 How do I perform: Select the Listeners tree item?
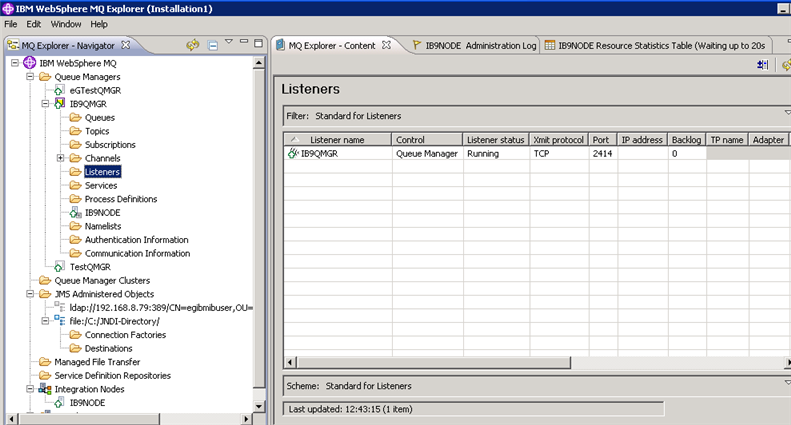pos(102,172)
